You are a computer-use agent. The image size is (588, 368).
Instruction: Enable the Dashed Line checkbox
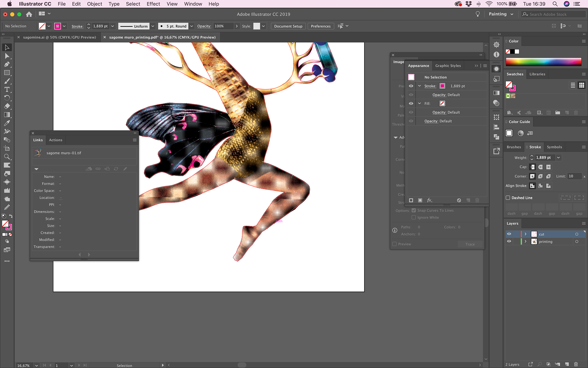[508, 198]
